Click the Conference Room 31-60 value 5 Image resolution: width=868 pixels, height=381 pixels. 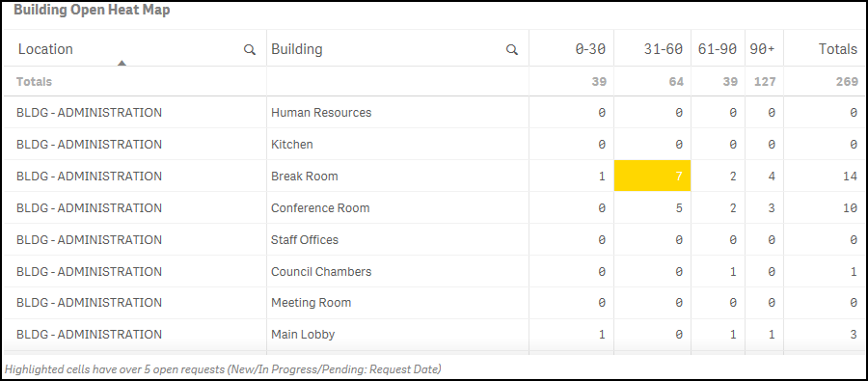pyautogui.click(x=679, y=208)
